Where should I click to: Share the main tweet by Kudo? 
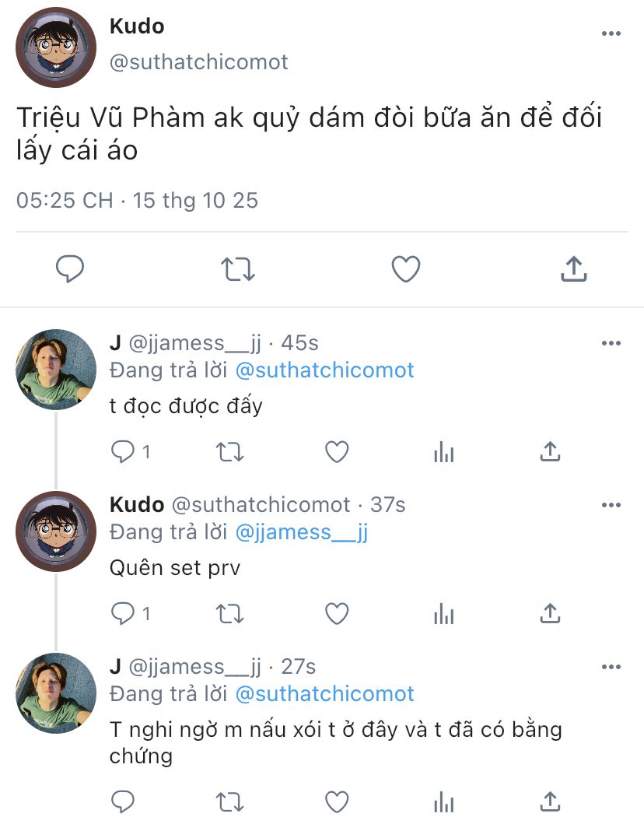click(573, 269)
